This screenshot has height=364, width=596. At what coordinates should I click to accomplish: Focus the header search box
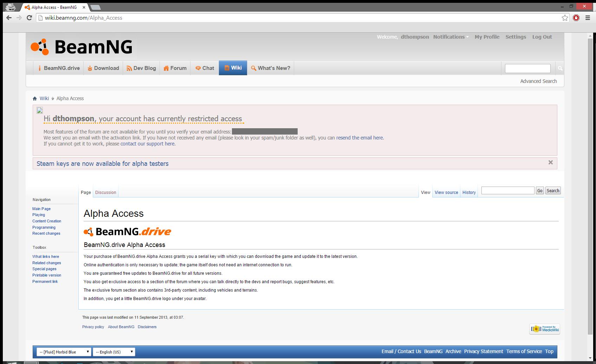point(527,68)
